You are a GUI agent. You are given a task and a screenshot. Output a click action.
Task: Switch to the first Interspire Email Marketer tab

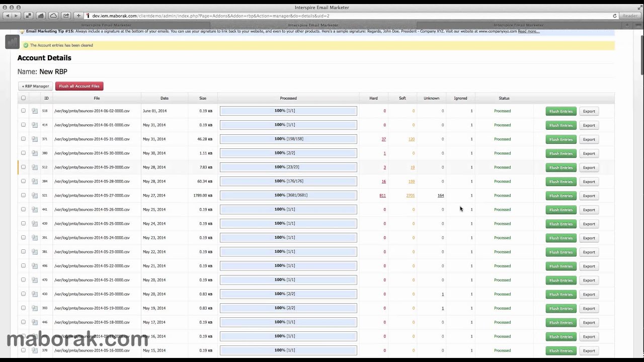click(x=106, y=25)
